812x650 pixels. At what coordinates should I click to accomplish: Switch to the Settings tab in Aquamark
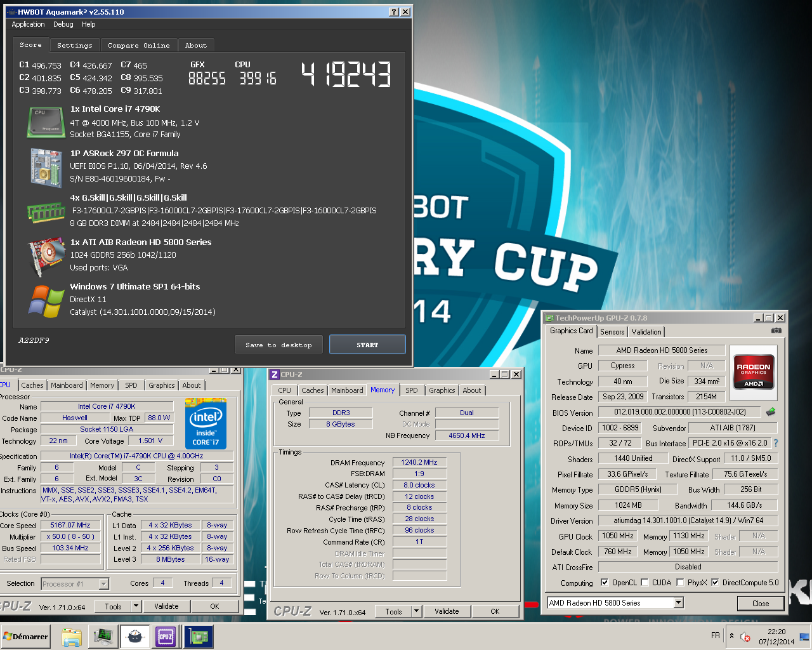pyautogui.click(x=74, y=45)
